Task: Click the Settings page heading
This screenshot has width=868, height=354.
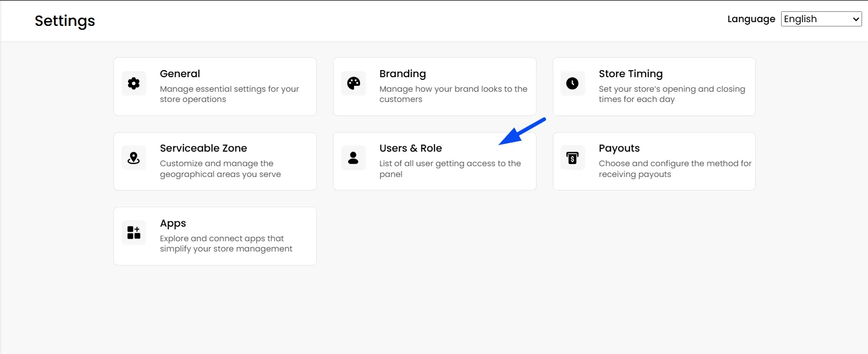Action: (x=65, y=21)
